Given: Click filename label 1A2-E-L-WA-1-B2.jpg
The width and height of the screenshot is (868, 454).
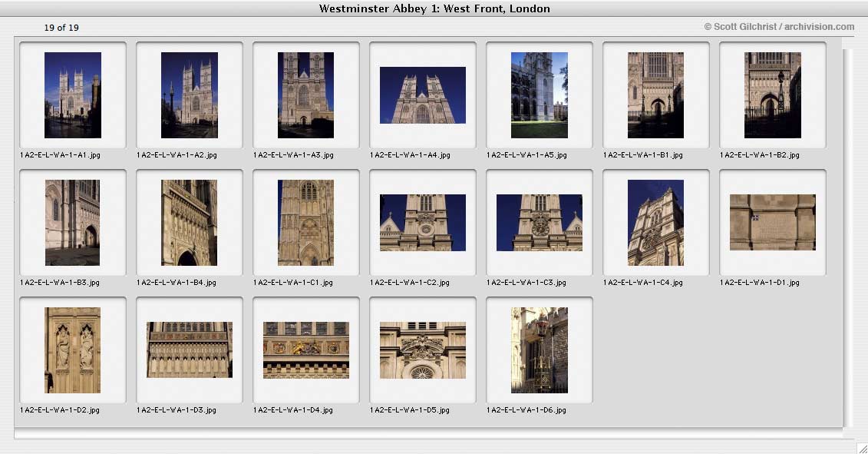Looking at the screenshot, I should coord(760,155).
